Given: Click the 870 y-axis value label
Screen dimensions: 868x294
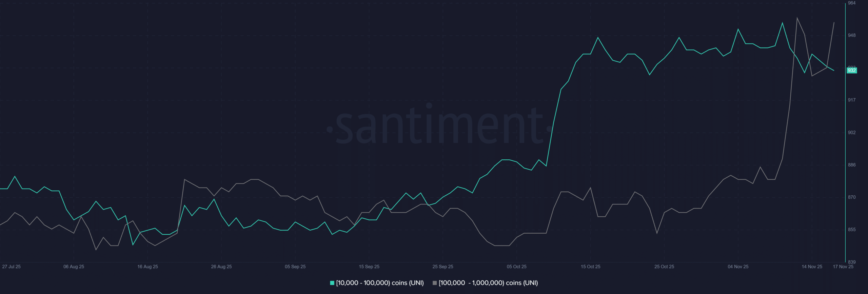Looking at the screenshot, I should (x=852, y=197).
